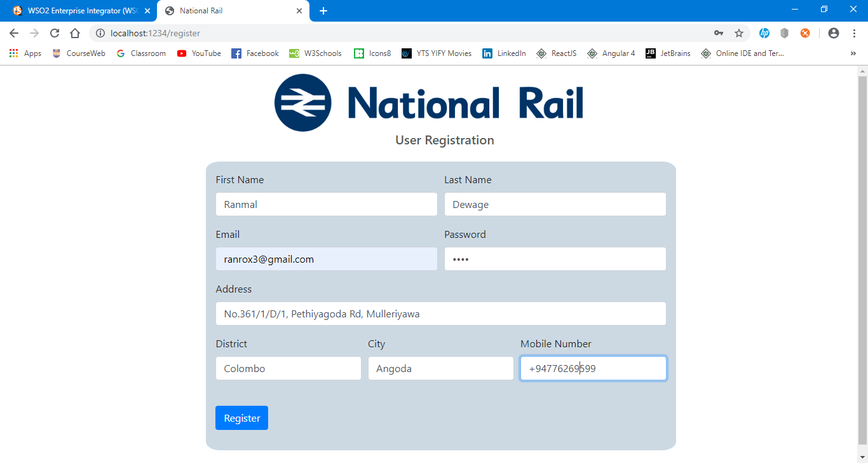
Task: Bookmark this page with star icon
Action: point(739,33)
